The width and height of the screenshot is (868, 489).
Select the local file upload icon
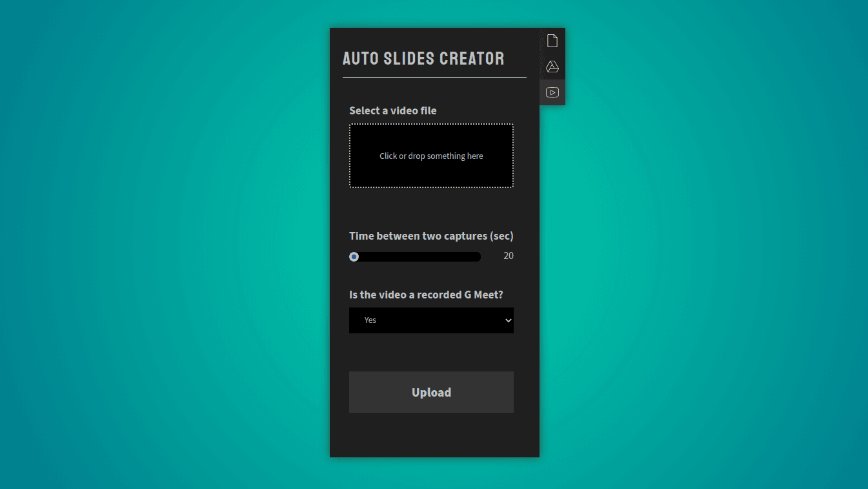click(x=552, y=41)
